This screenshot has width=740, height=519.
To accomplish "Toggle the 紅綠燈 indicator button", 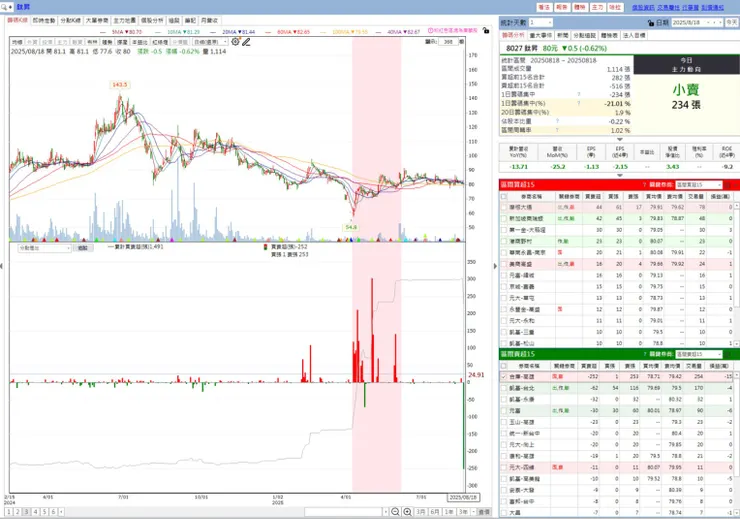I will coord(160,42).
